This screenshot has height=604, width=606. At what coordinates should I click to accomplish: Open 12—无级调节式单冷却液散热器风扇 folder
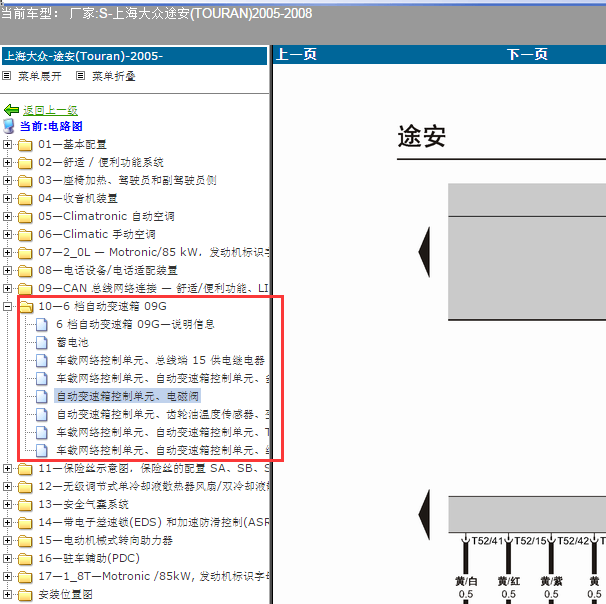point(154,487)
